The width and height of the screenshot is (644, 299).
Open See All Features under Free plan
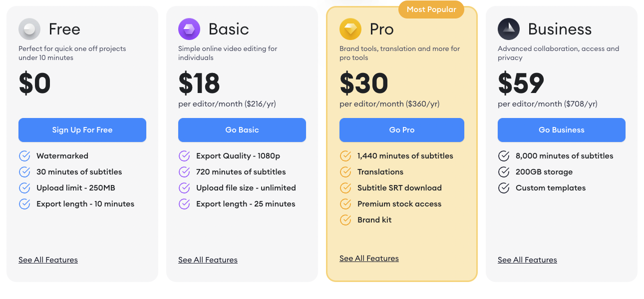click(x=48, y=260)
